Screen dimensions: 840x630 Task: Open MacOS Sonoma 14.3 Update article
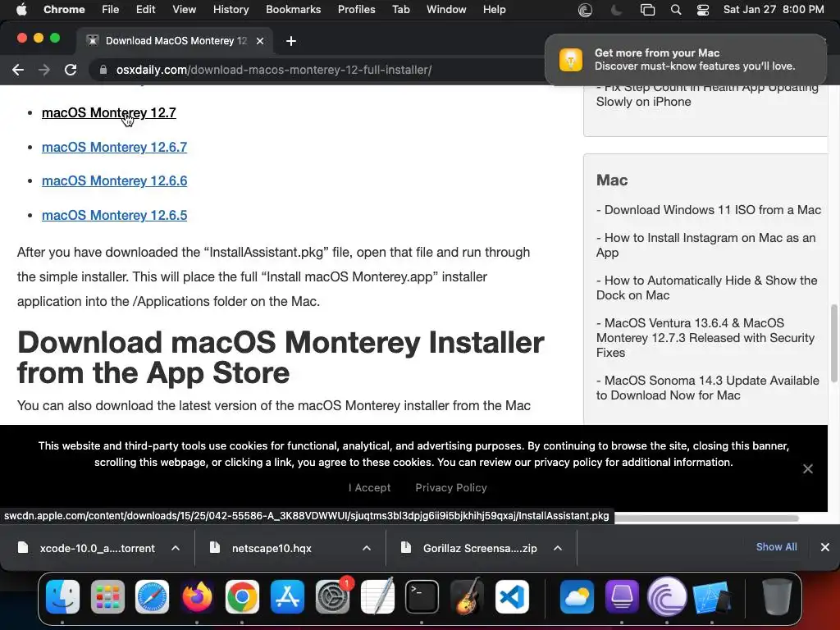click(707, 388)
